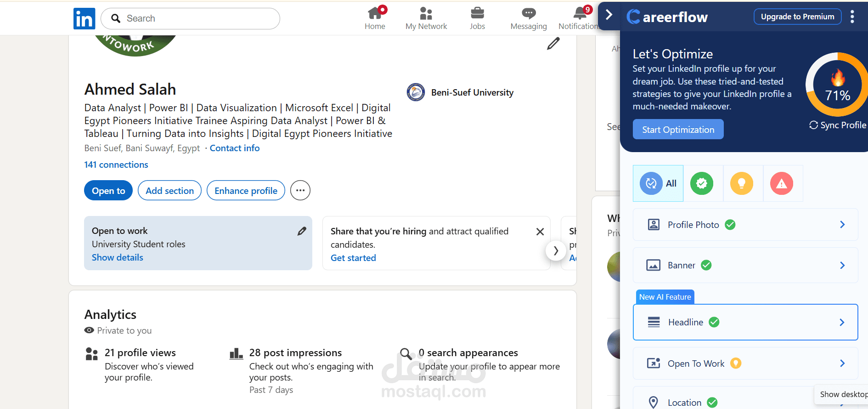This screenshot has width=868, height=409.
Task: Edit profile intro pencil icon
Action: tap(553, 44)
